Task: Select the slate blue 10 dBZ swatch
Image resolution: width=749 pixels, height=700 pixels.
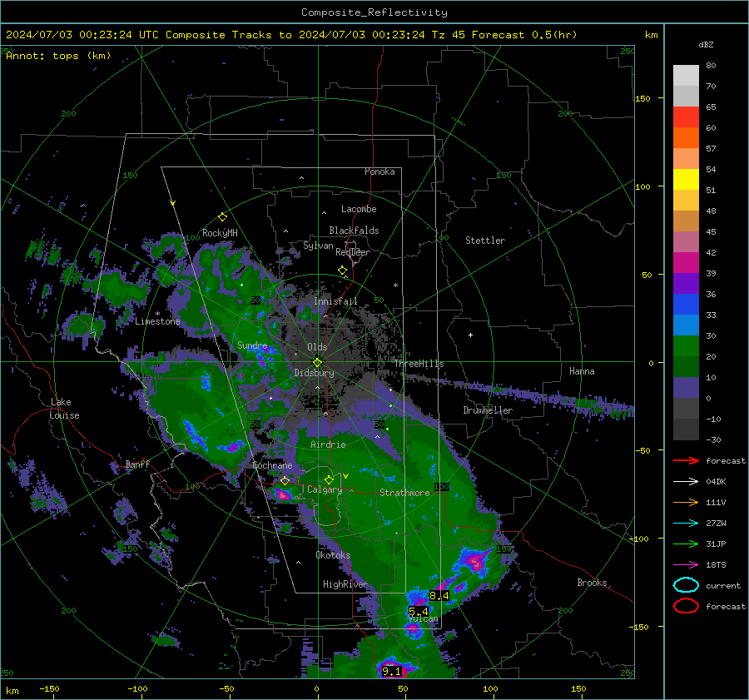Action: click(686, 388)
